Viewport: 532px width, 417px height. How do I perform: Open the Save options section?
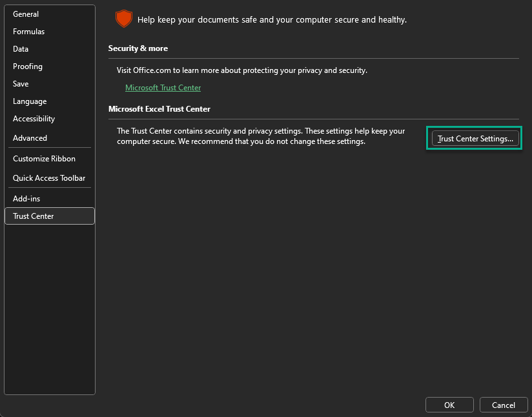pyautogui.click(x=21, y=84)
